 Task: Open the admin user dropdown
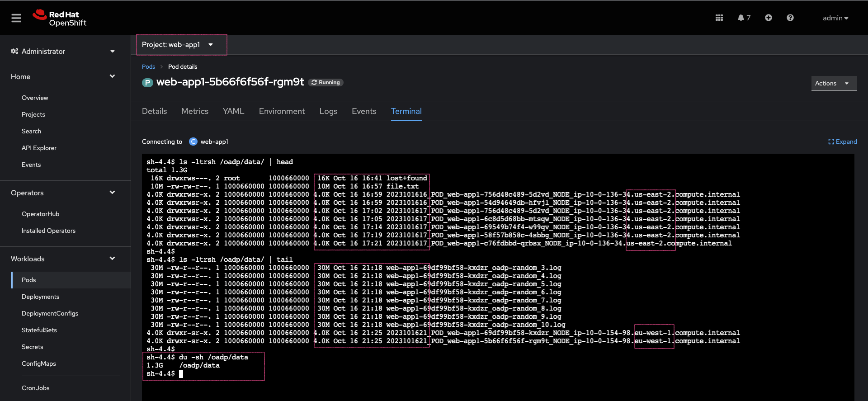[835, 18]
